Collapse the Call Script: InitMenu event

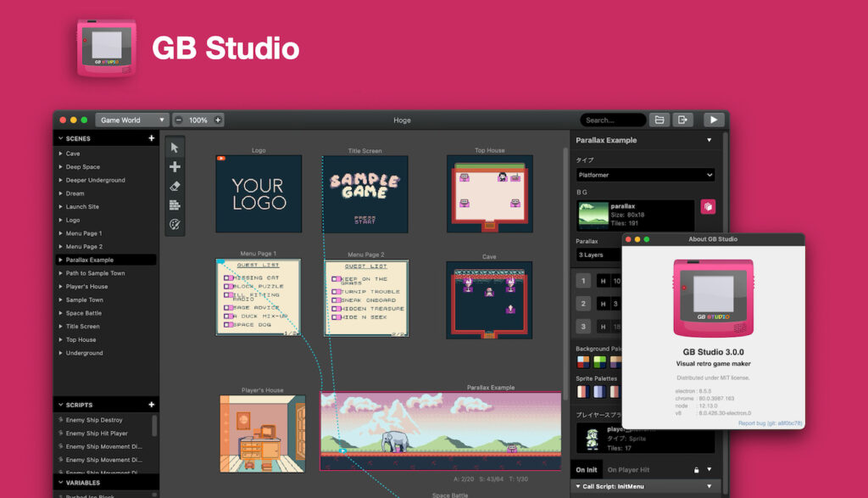(578, 486)
